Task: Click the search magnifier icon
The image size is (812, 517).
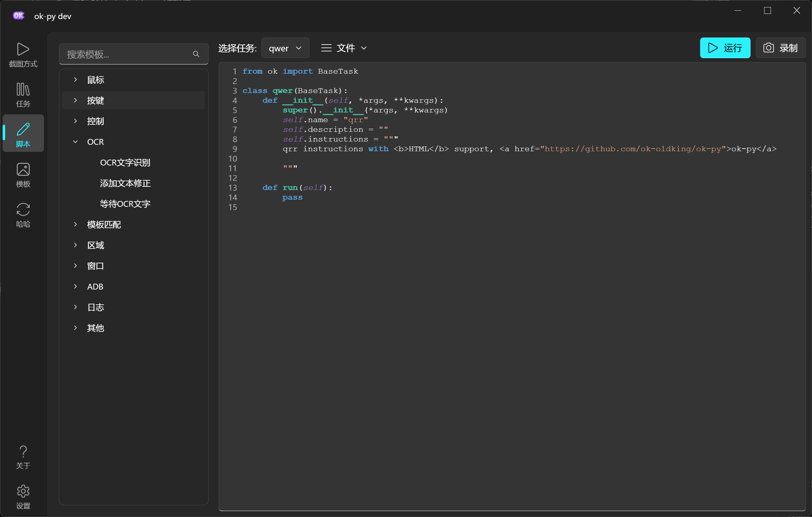Action: pyautogui.click(x=196, y=54)
